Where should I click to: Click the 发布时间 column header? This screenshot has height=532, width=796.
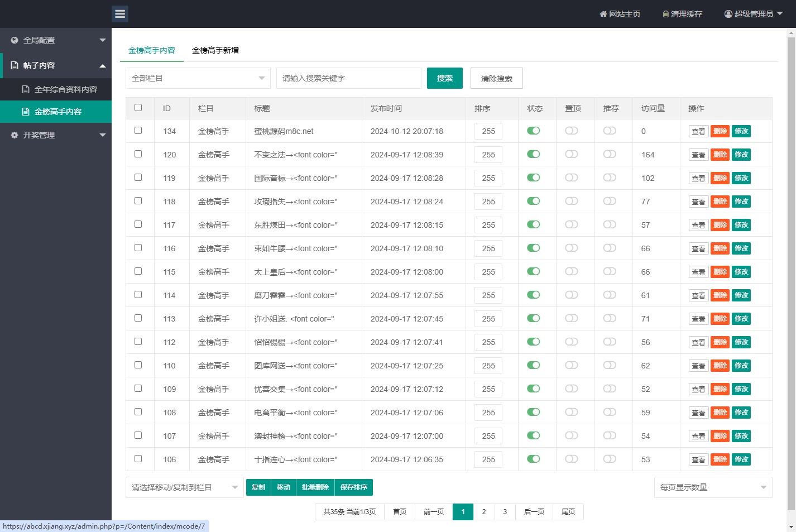(386, 108)
